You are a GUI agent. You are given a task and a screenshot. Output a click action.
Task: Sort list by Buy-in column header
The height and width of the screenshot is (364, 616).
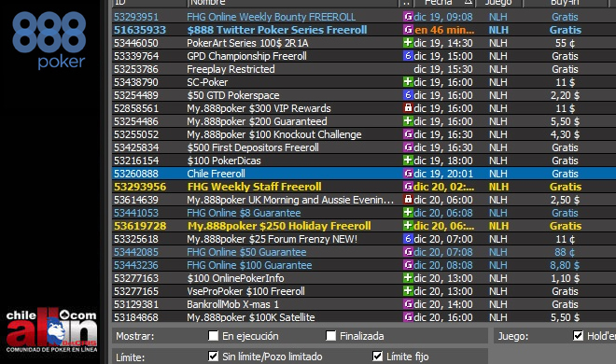pos(565,3)
